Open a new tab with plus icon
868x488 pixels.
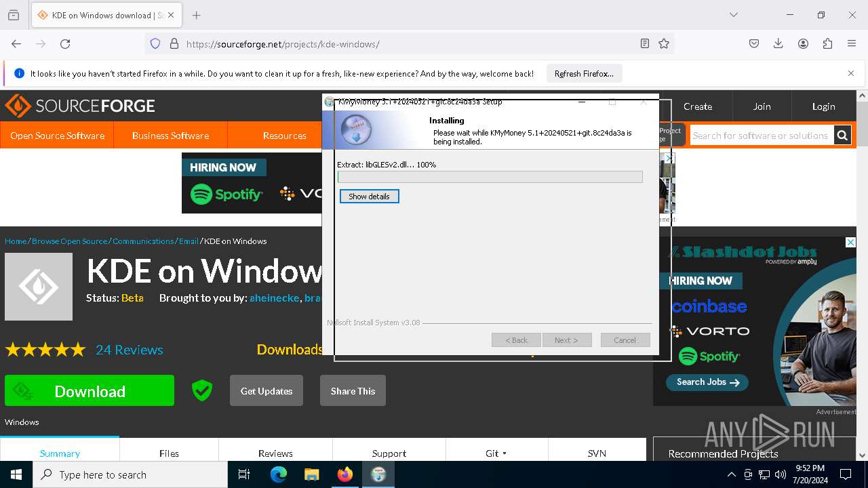pos(196,15)
